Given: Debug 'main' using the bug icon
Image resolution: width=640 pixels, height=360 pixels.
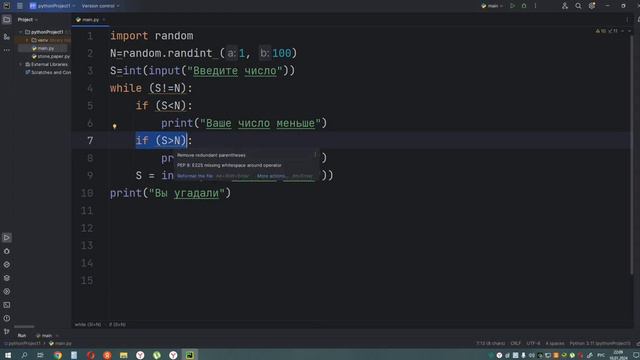Looking at the screenshot, I should [524, 6].
